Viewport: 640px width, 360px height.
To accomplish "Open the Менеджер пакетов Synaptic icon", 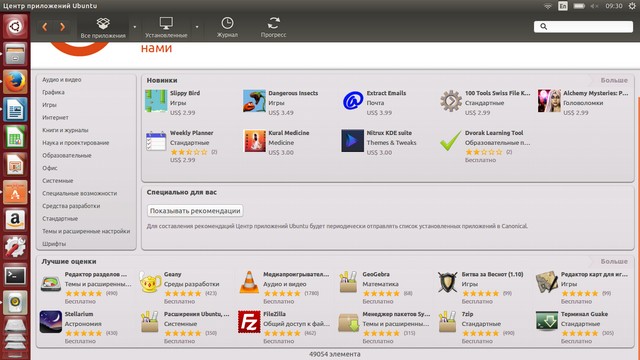I will point(348,322).
